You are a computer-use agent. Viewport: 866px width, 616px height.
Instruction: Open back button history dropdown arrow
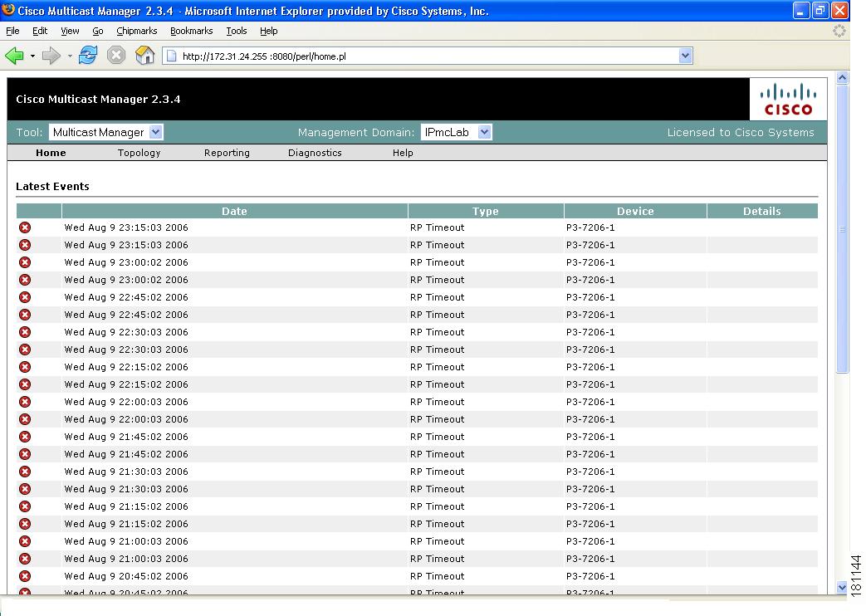click(32, 56)
